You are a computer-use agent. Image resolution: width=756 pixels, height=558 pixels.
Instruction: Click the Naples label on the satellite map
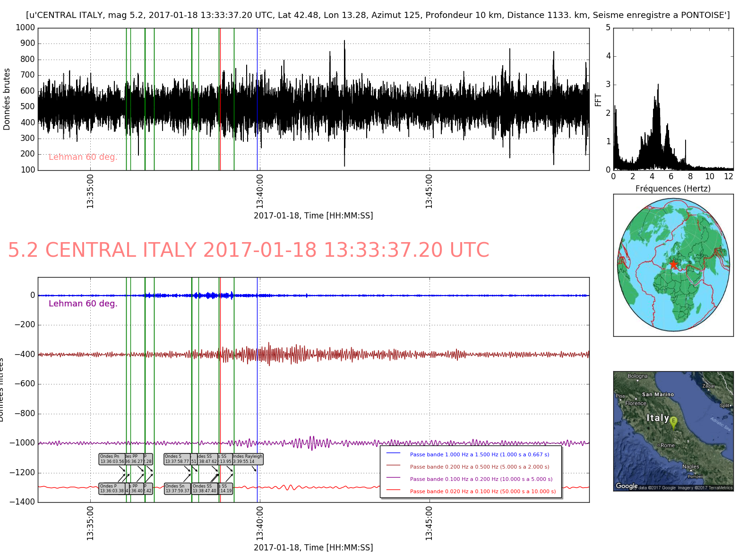point(690,466)
